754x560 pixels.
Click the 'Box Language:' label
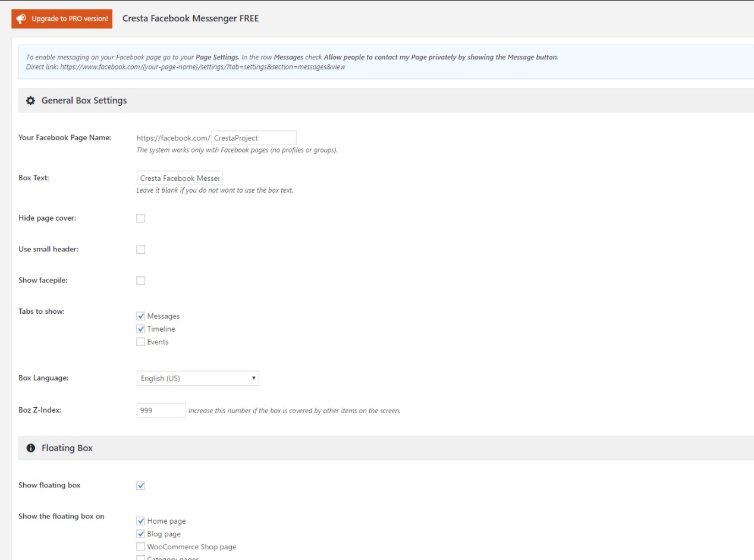coord(43,378)
